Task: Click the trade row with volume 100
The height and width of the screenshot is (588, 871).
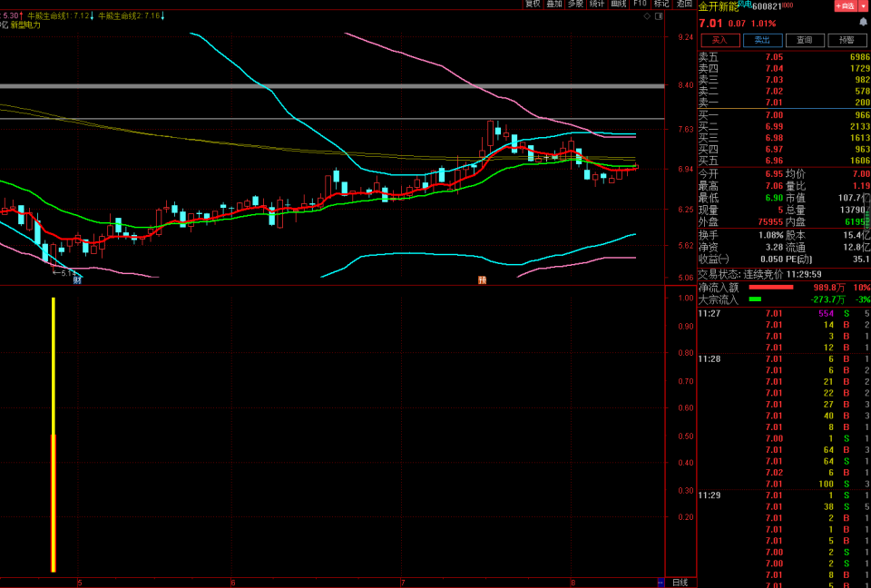Action: point(784,484)
